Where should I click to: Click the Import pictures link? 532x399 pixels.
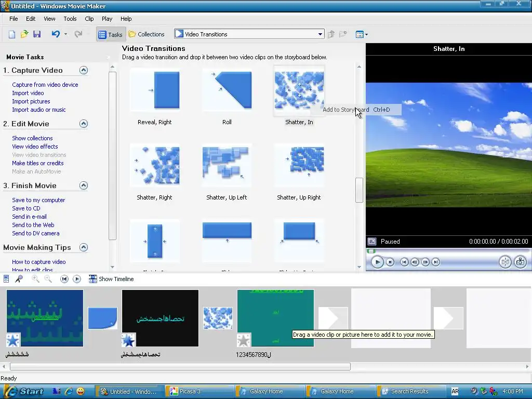[x=31, y=101]
